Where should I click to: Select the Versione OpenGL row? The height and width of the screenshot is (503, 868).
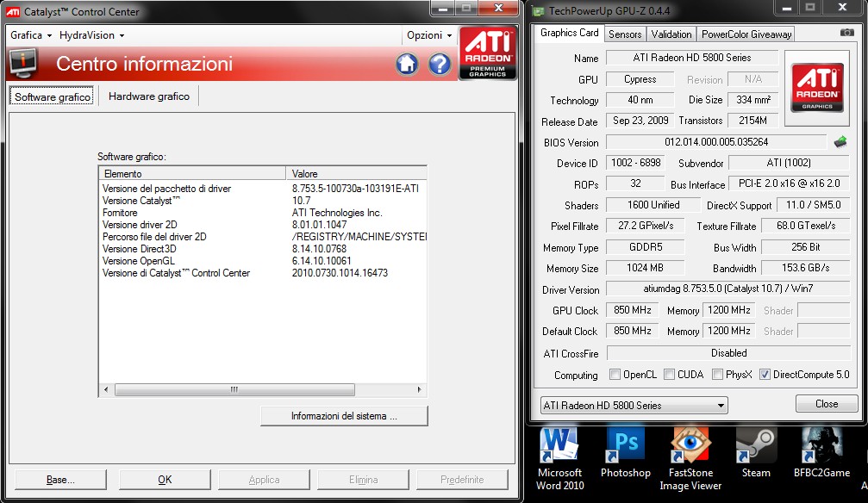click(263, 261)
